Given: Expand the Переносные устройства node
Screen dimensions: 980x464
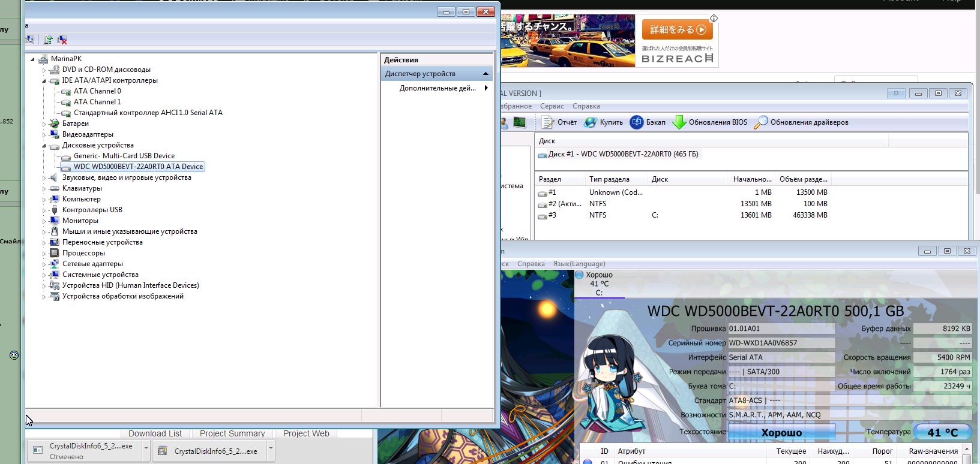Looking at the screenshot, I should click(44, 243).
